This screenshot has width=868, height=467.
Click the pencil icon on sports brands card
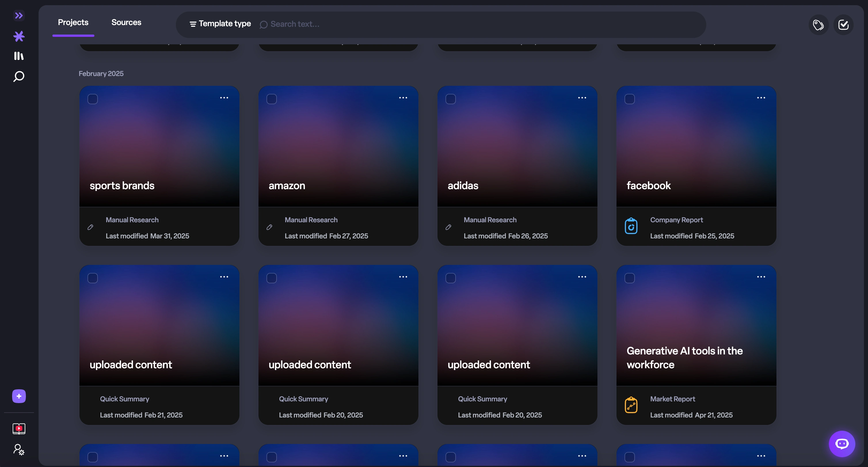tap(90, 227)
